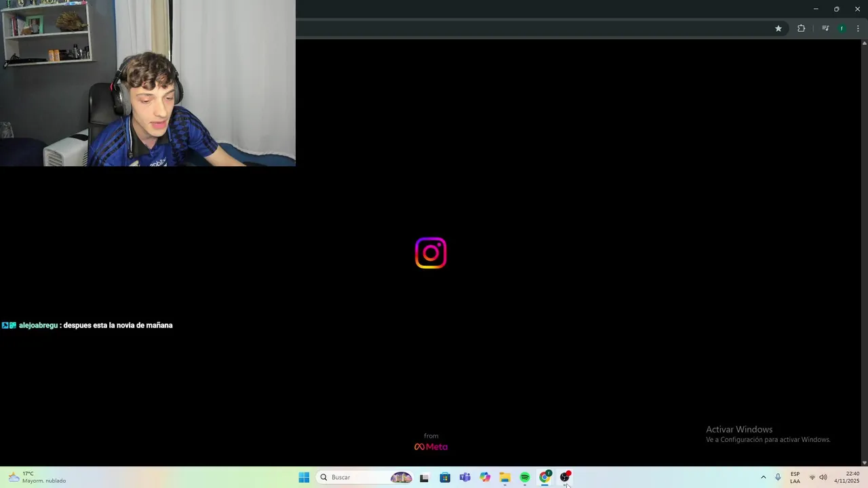Click the Chrome page vertical scrollbar

point(865,252)
